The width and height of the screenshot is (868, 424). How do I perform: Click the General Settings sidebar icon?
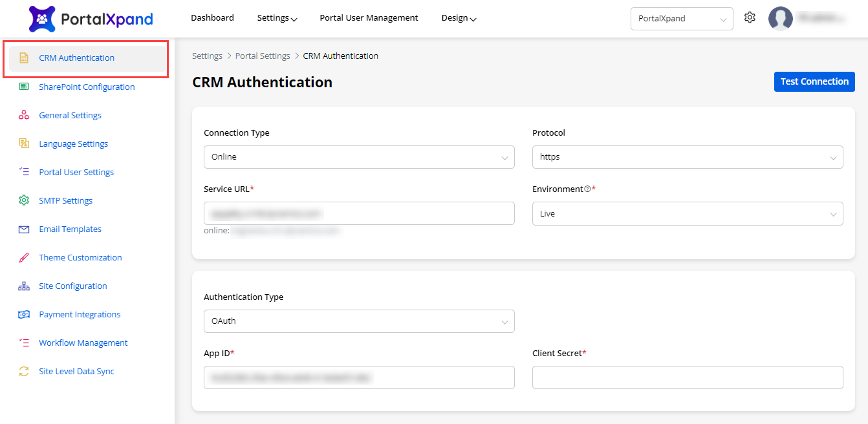(x=24, y=115)
